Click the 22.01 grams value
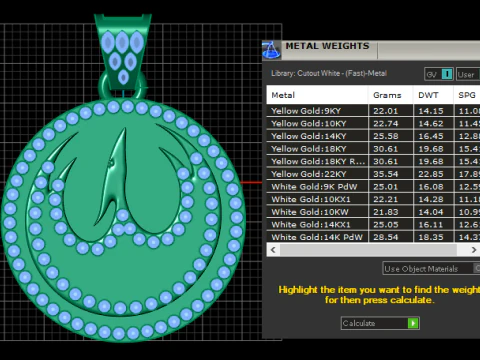This screenshot has height=360, width=480. [386, 111]
